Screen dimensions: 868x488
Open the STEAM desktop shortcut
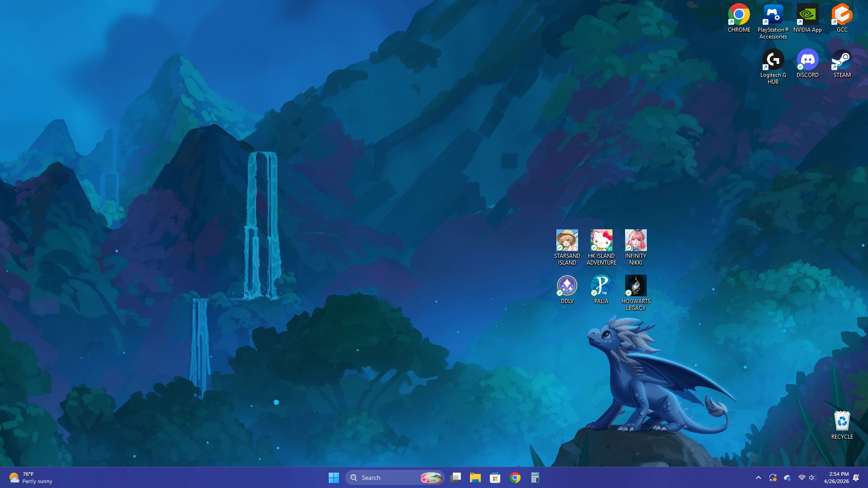pyautogui.click(x=842, y=64)
